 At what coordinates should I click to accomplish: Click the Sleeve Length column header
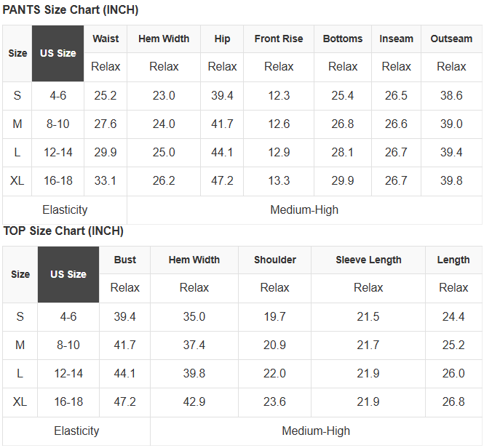(x=368, y=260)
